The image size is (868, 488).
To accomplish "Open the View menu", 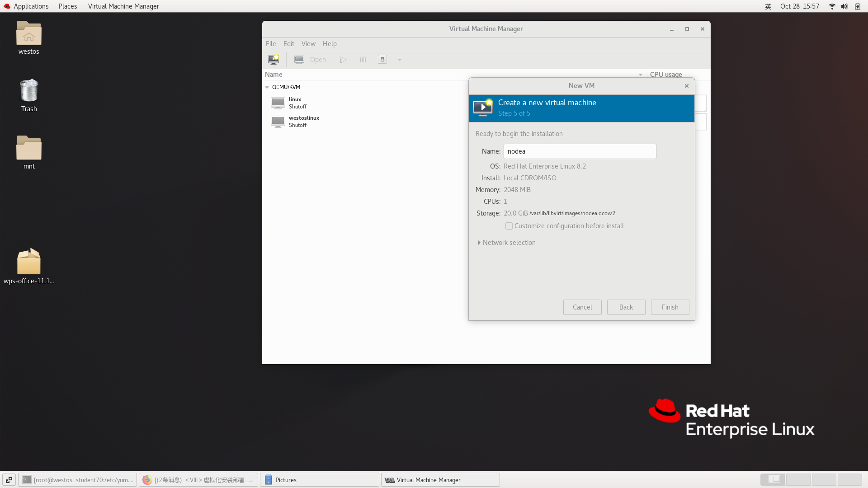I will [308, 44].
